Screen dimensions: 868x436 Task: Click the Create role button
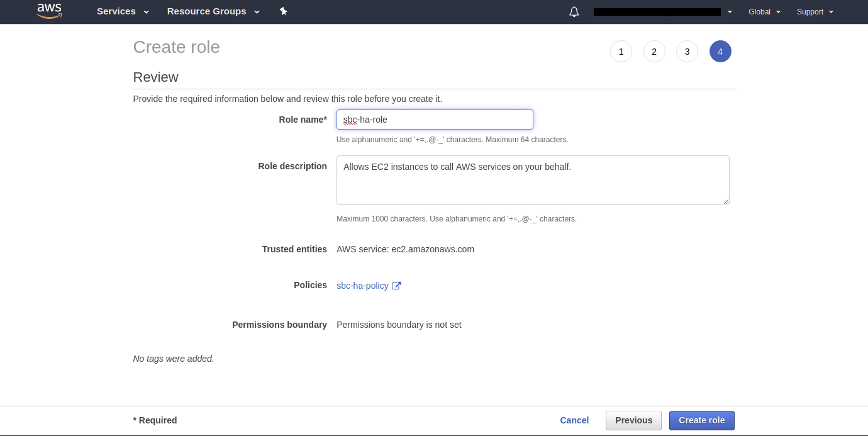coord(701,420)
